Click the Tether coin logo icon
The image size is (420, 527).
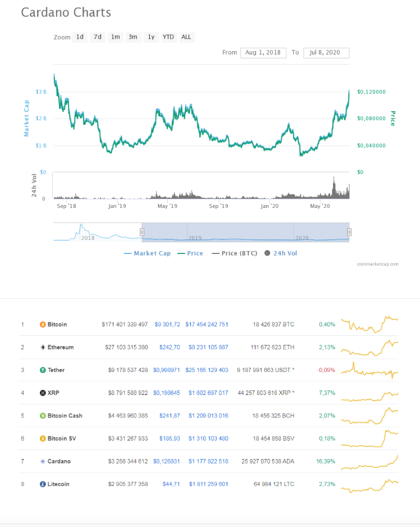tap(43, 370)
